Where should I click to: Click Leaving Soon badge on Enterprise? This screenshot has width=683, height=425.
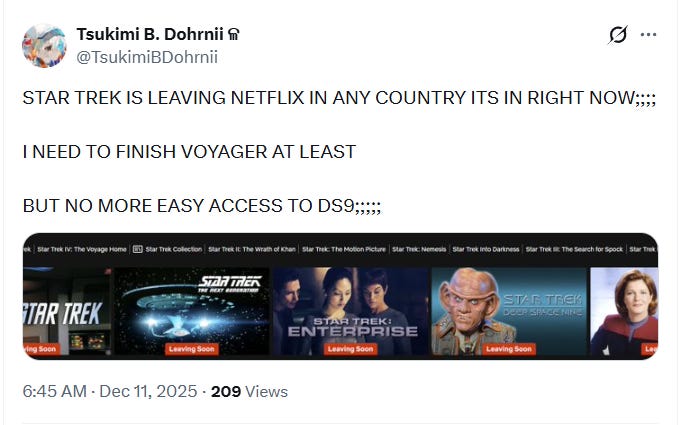pos(350,349)
